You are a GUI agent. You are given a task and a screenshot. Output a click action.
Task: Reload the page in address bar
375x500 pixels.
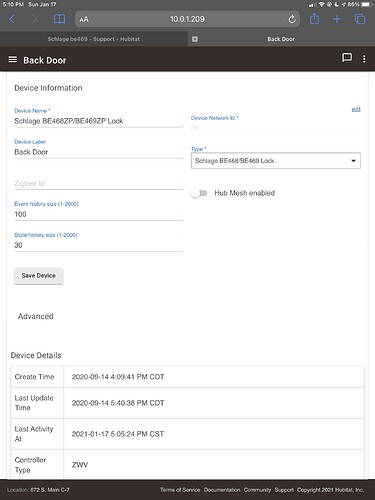point(292,19)
